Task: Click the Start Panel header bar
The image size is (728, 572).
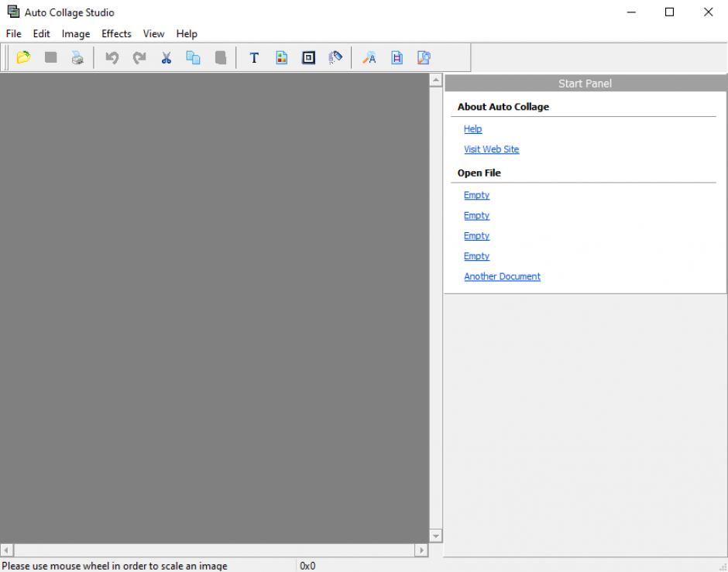Action: coord(585,84)
